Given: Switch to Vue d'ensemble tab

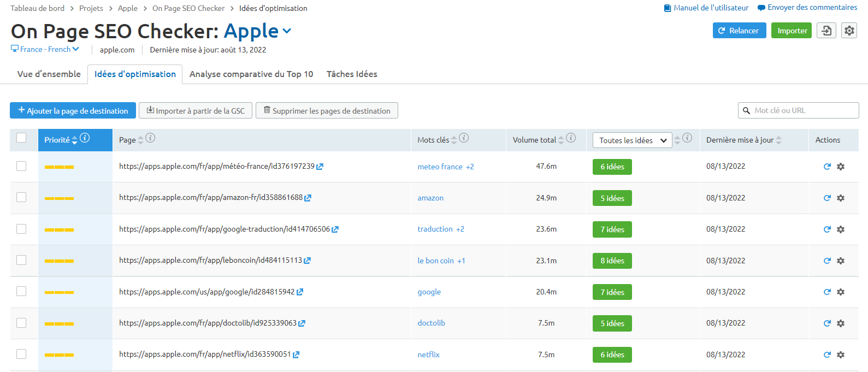Looking at the screenshot, I should [49, 74].
